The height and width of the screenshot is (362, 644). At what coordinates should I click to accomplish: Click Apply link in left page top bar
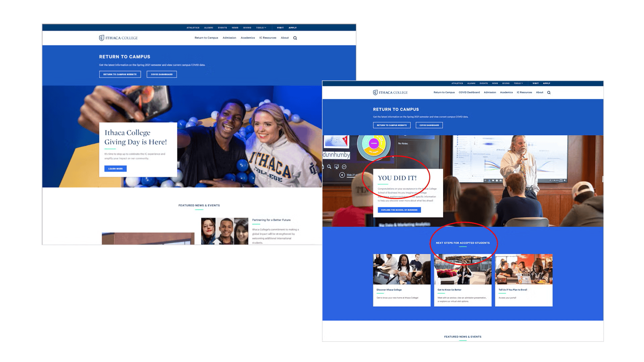pos(292,28)
